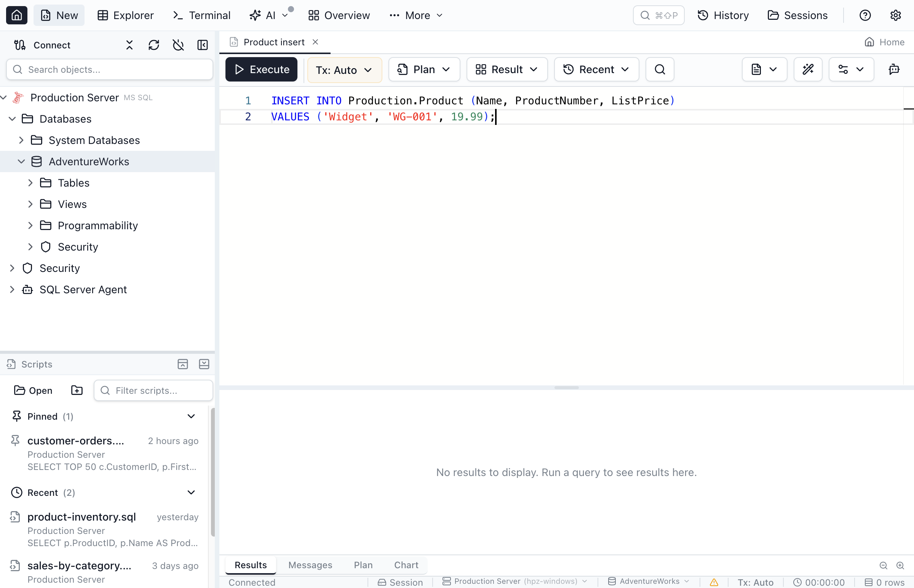Click the help question mark icon

coord(865,15)
